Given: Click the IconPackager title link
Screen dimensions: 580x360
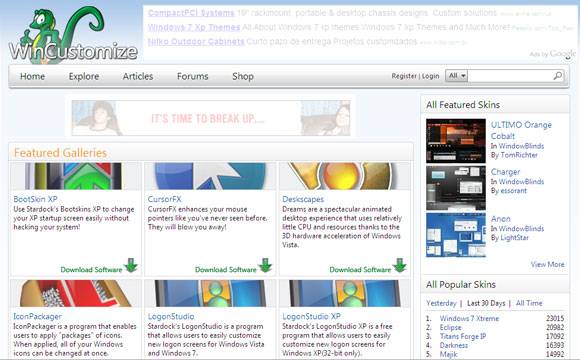Looking at the screenshot, I should point(37,317).
